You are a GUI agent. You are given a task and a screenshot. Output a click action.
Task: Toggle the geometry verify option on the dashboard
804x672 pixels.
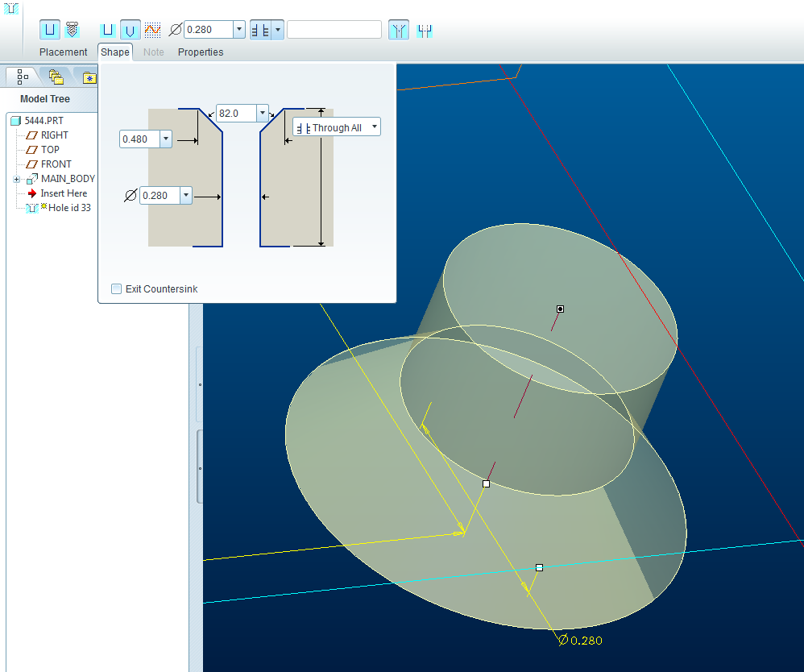coord(398,29)
